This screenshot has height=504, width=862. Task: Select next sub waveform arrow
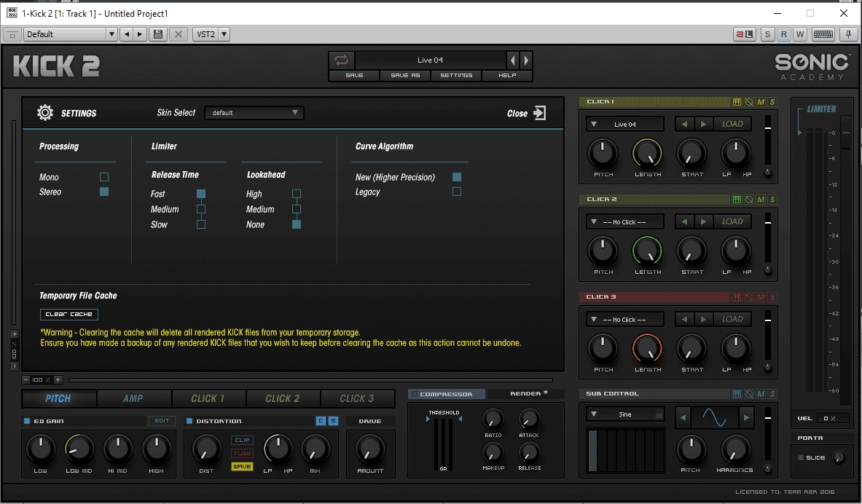[x=746, y=418]
